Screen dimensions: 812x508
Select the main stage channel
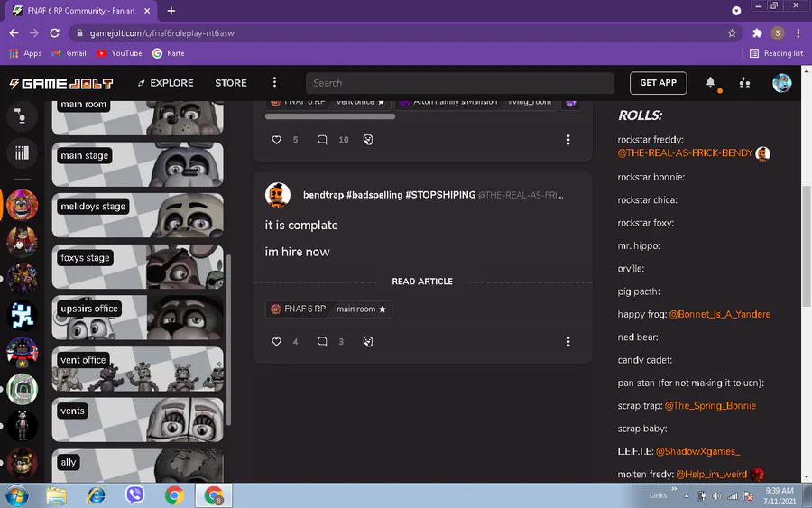[x=138, y=165]
